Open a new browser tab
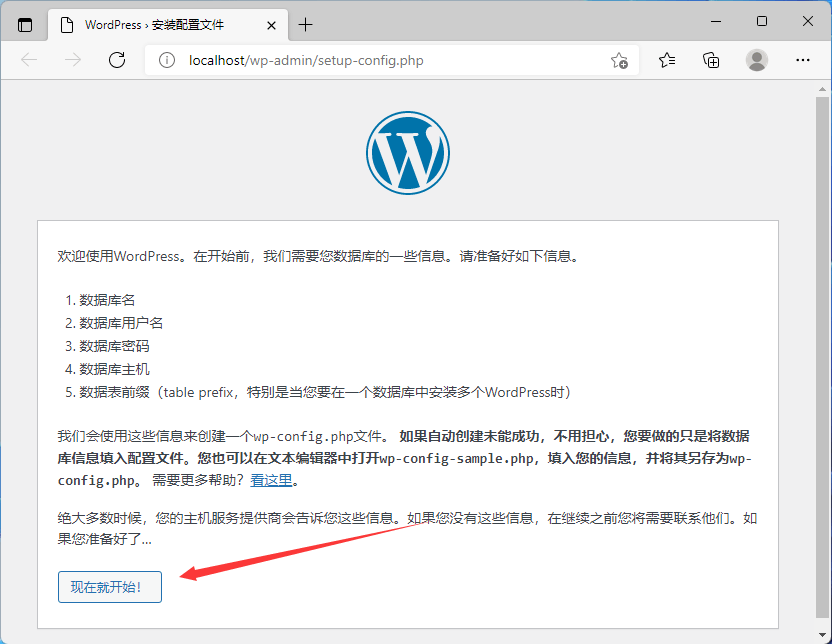The height and width of the screenshot is (644, 832). tap(306, 25)
